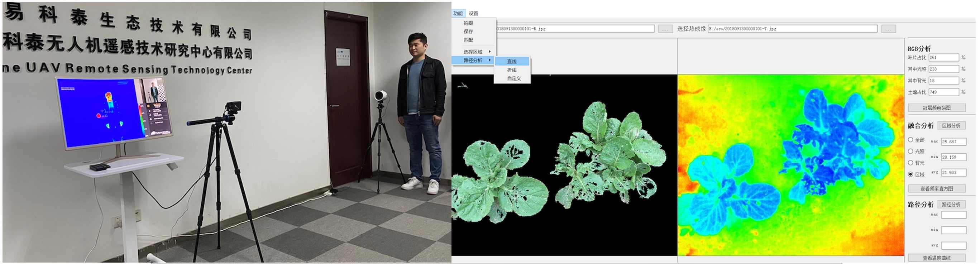Expand the 路径分析 submenu entry

coord(474,61)
